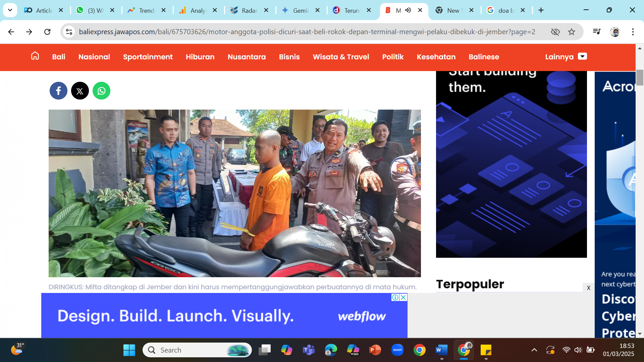The width and height of the screenshot is (644, 362).
Task: Switch to the WhatsApp tab
Action: coord(90,10)
